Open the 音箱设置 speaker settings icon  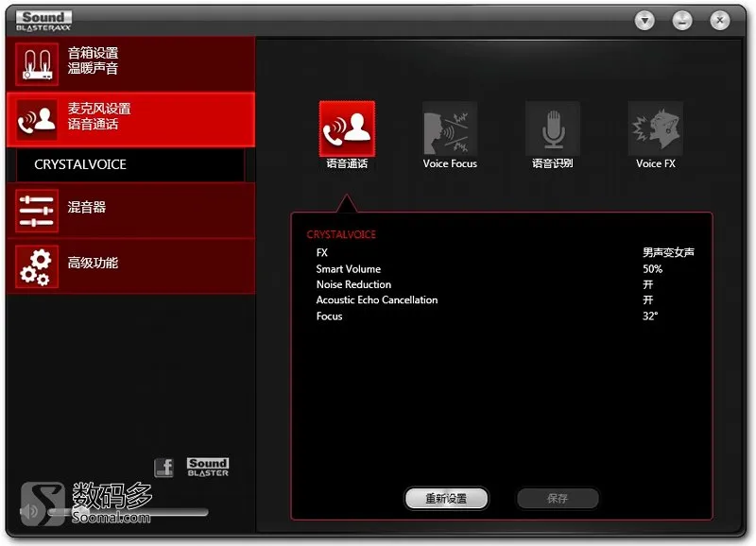pyautogui.click(x=37, y=64)
